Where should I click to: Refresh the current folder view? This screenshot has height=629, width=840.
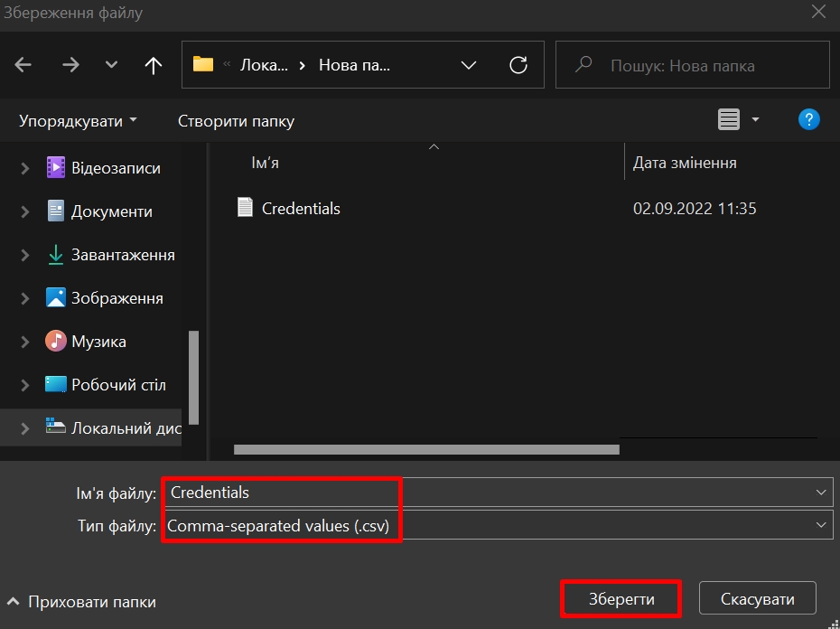[518, 65]
